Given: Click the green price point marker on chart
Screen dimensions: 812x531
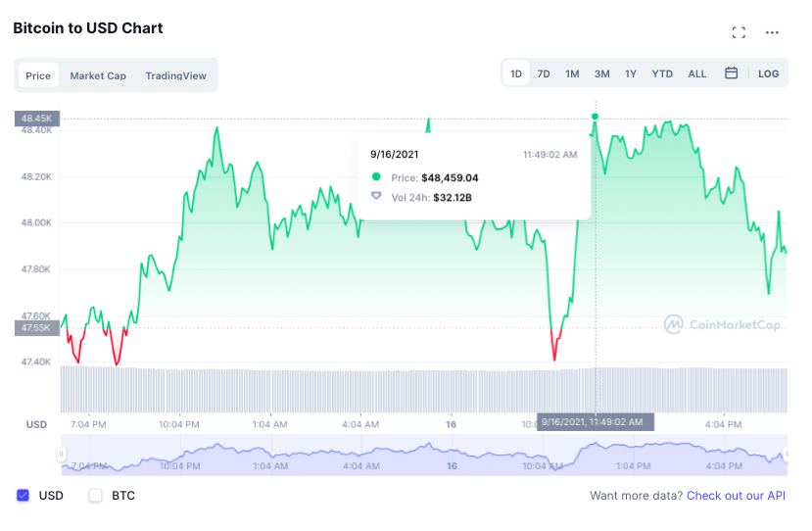Looking at the screenshot, I should pos(596,117).
